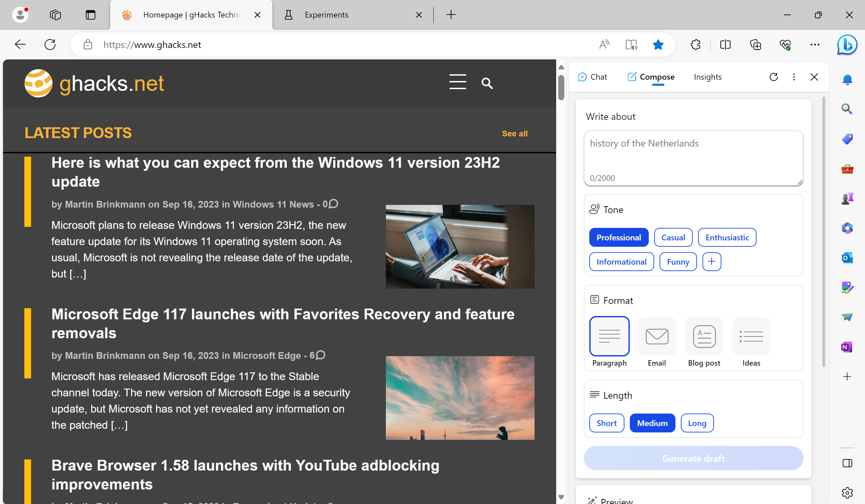This screenshot has width=865, height=504.
Task: Open Browser essentials heart icon
Action: point(785,45)
